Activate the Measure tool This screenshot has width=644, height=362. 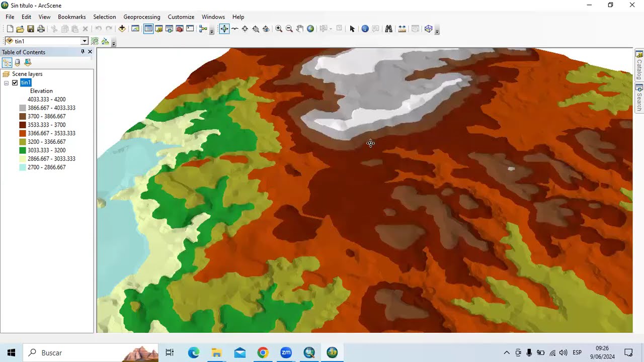402,29
